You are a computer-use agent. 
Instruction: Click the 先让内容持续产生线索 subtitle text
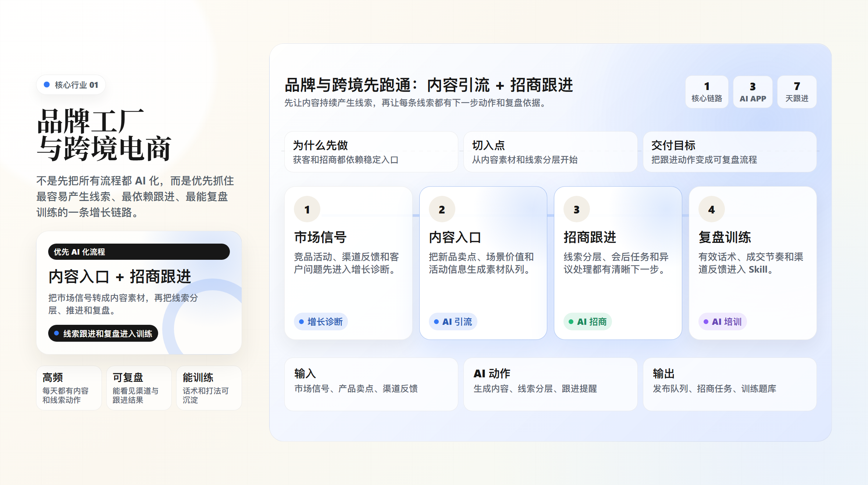[x=416, y=103]
